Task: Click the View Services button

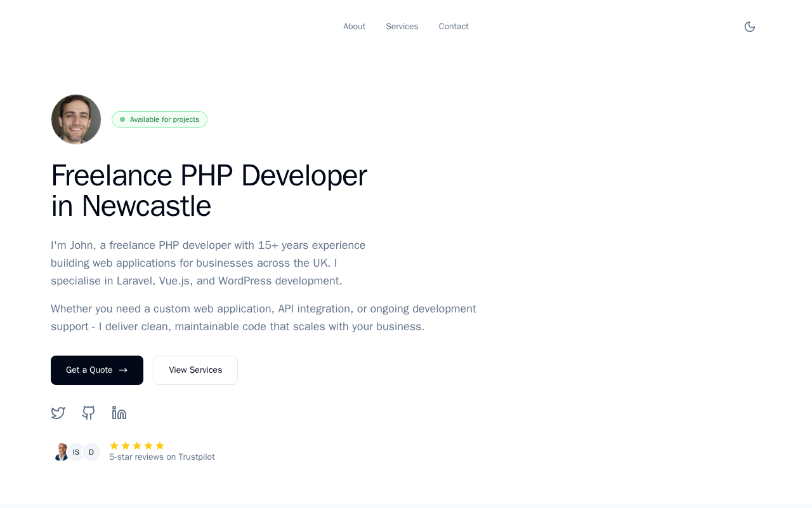Action: coord(195,370)
